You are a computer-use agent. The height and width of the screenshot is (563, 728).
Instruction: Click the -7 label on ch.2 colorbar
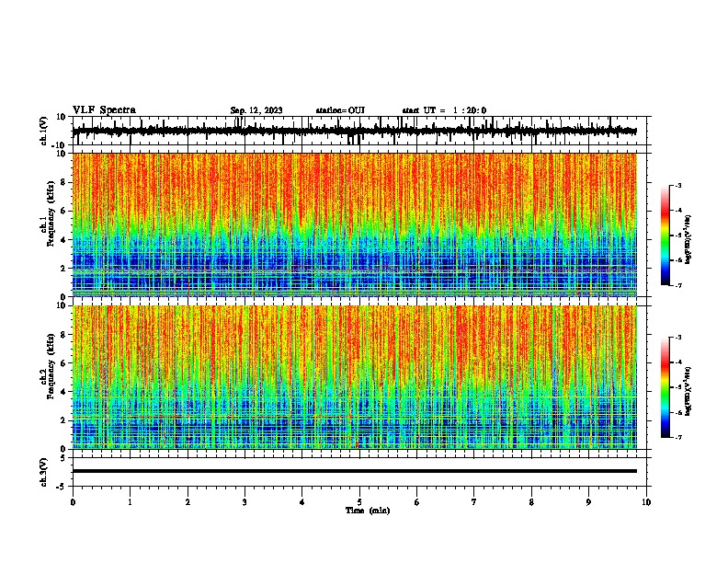tap(678, 437)
